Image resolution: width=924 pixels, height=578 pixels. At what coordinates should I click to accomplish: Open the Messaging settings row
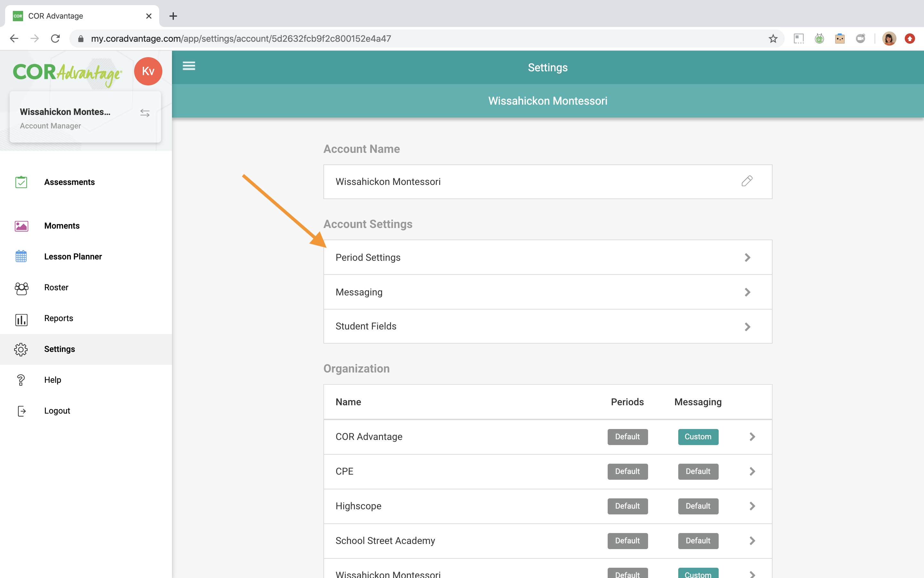pyautogui.click(x=548, y=292)
